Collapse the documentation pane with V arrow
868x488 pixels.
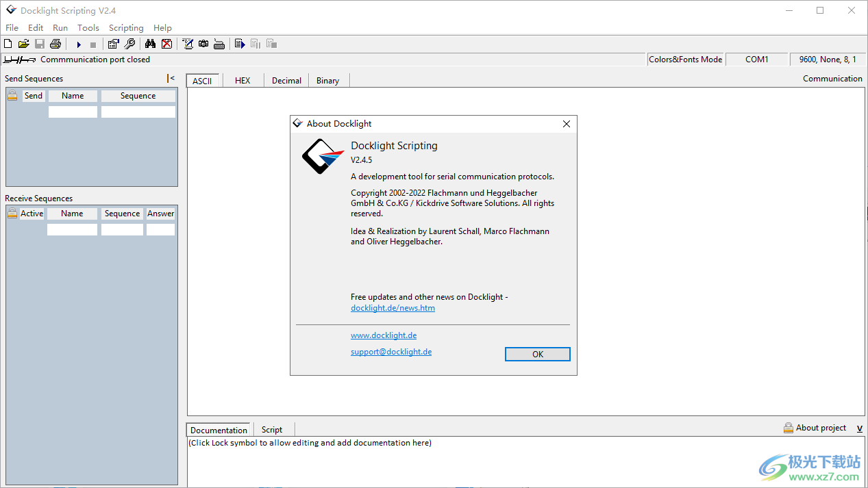pyautogui.click(x=859, y=428)
